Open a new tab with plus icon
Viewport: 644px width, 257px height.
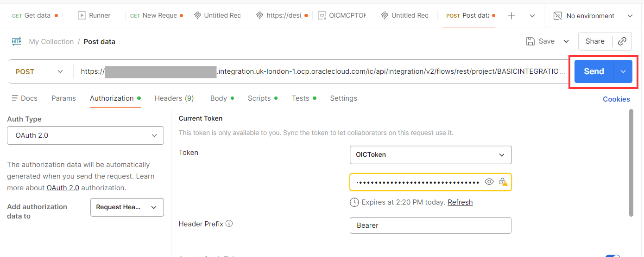[511, 16]
